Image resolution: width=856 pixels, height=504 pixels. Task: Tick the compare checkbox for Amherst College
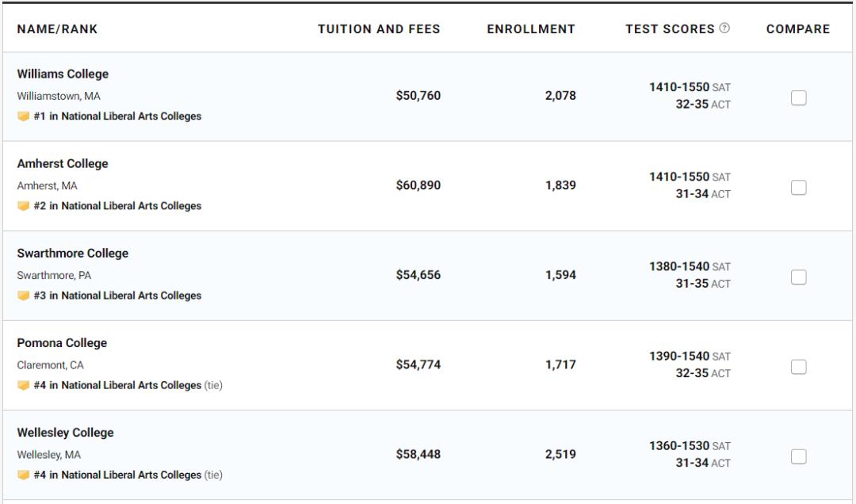click(798, 187)
